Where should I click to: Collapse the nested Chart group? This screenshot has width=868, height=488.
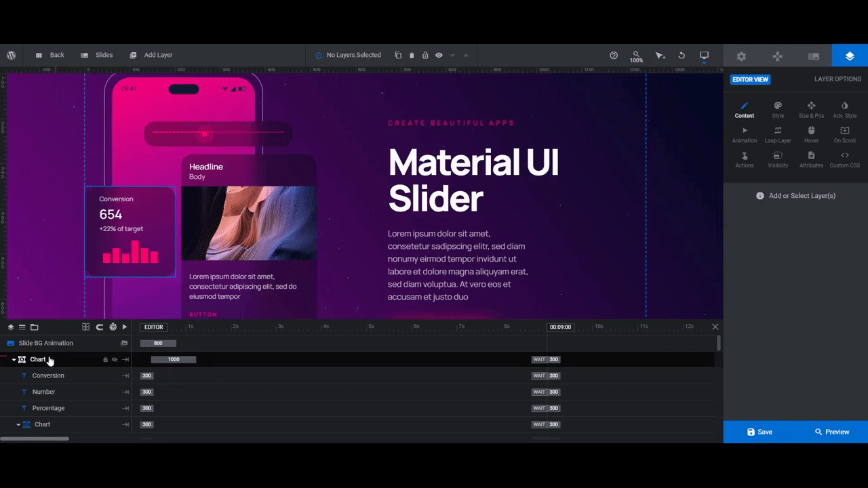18,425
